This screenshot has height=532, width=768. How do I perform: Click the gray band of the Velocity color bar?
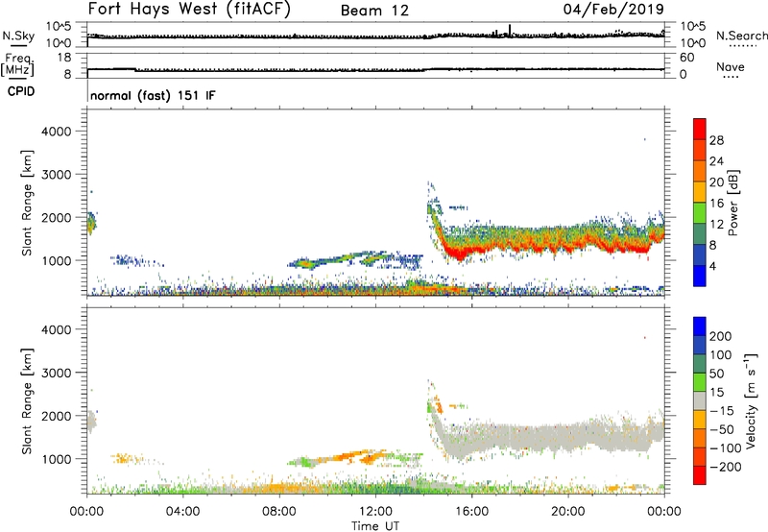(700, 400)
